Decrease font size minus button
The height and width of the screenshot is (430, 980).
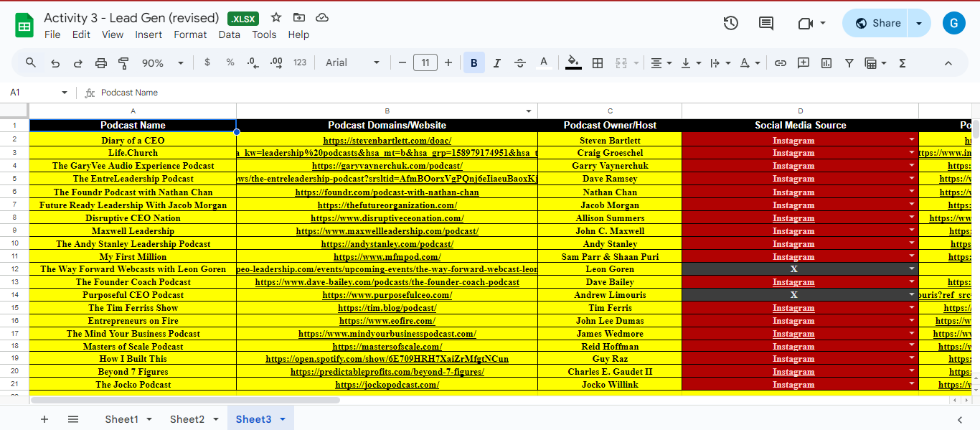pos(402,63)
